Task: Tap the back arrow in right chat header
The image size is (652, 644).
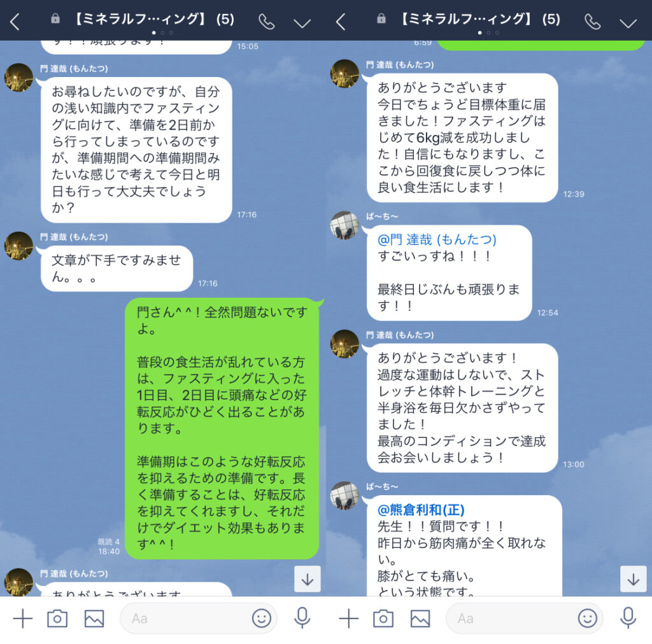Action: pyautogui.click(x=341, y=22)
